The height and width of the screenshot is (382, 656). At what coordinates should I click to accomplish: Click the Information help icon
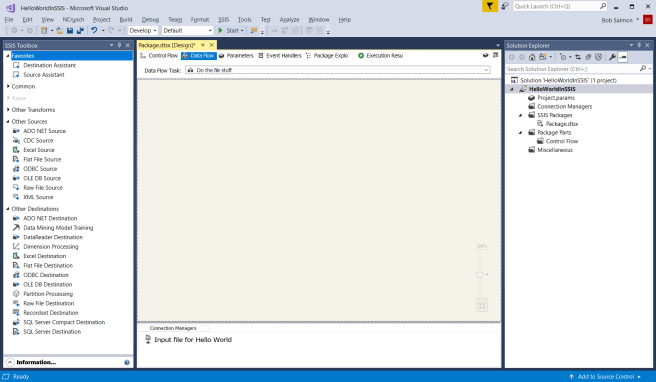(127, 362)
